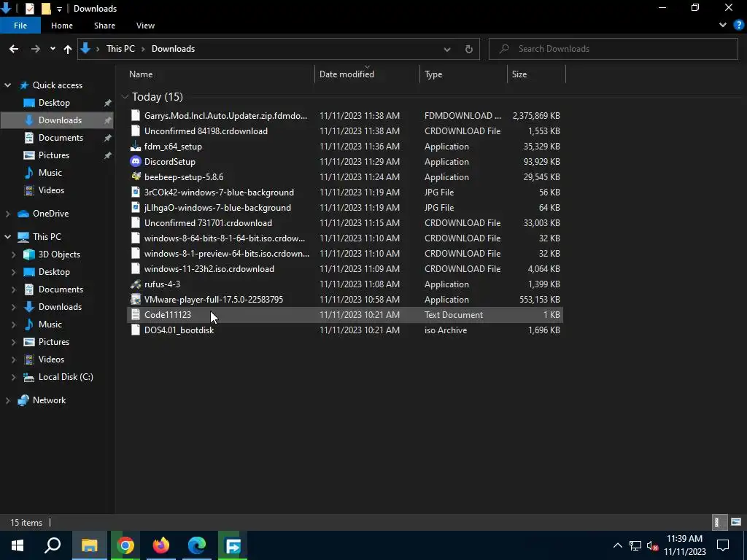This screenshot has height=560, width=747.
Task: Click the Forward navigation arrow
Action: (35, 49)
